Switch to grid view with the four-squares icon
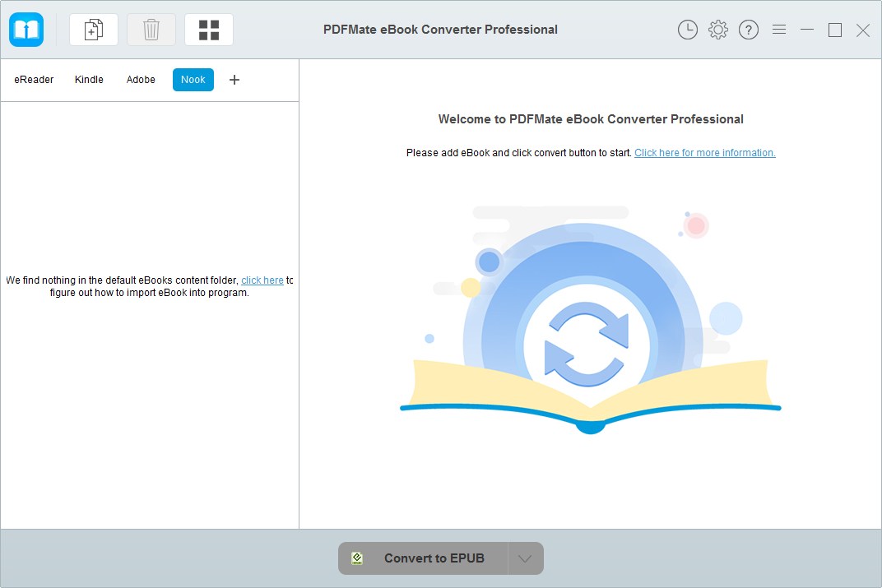Viewport: 882px width, 588px height. tap(209, 30)
